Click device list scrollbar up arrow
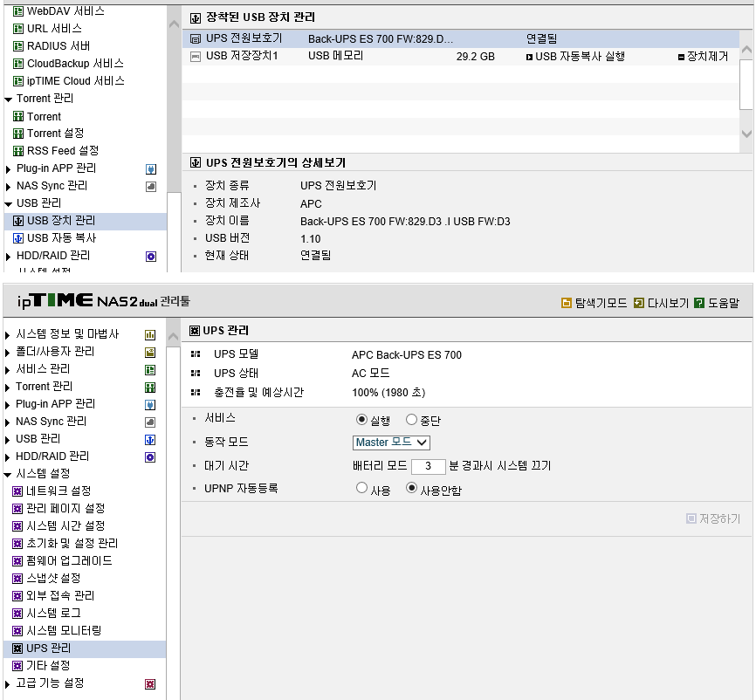Image resolution: width=756 pixels, height=700 pixels. 746,50
